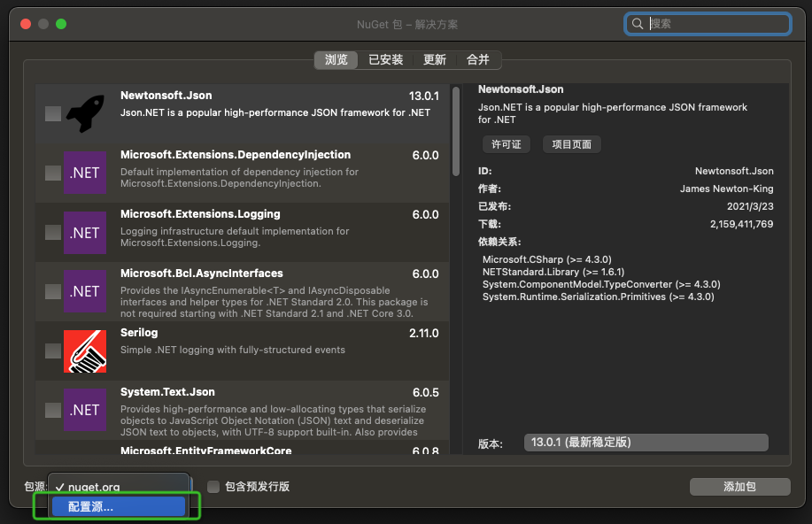Switch to the 浏览 tab
The image size is (812, 524).
pos(336,60)
